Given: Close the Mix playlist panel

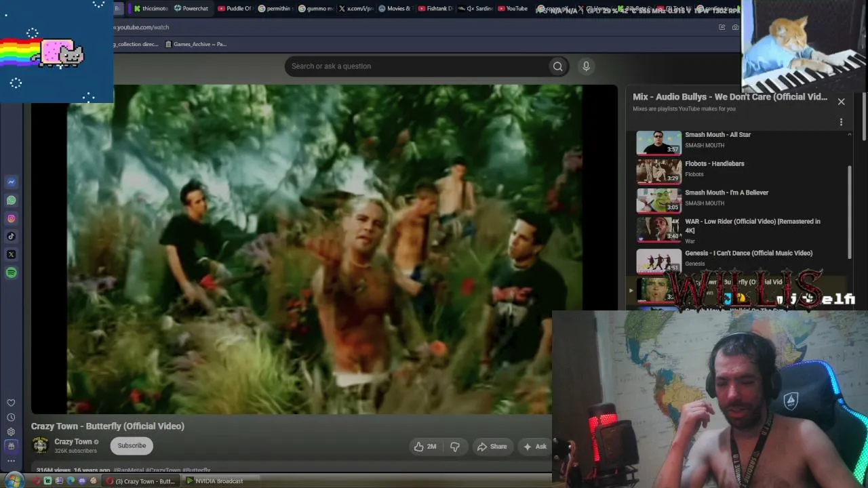Looking at the screenshot, I should (841, 102).
